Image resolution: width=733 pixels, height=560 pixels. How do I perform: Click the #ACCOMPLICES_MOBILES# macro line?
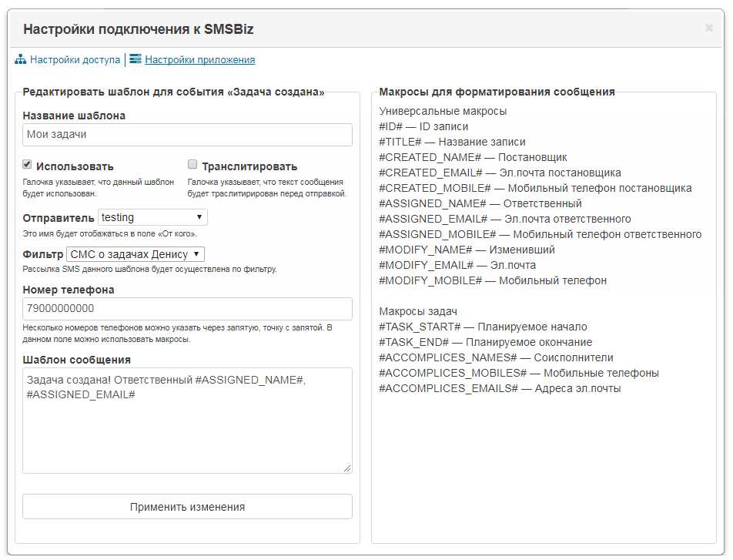(x=519, y=373)
